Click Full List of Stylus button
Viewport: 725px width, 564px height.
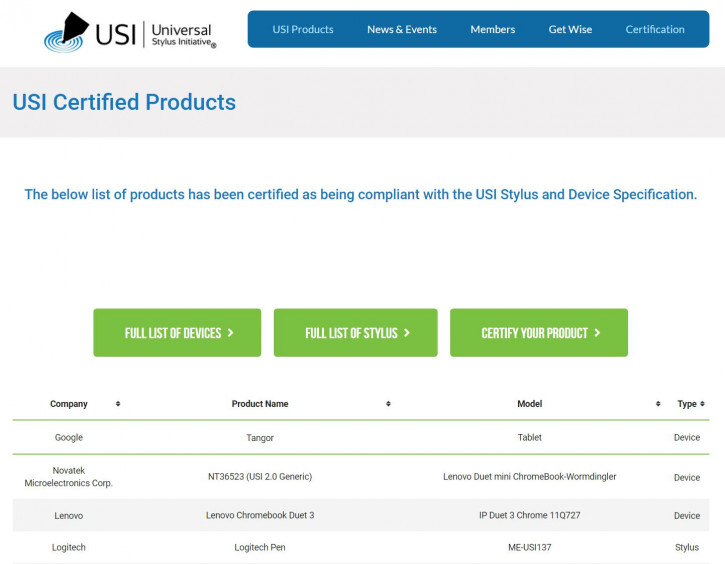356,333
